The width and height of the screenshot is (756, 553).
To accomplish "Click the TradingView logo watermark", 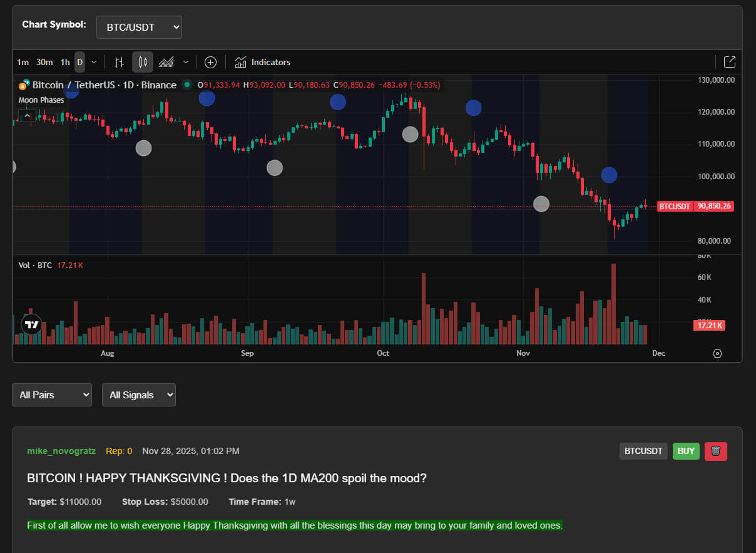I will (x=31, y=324).
